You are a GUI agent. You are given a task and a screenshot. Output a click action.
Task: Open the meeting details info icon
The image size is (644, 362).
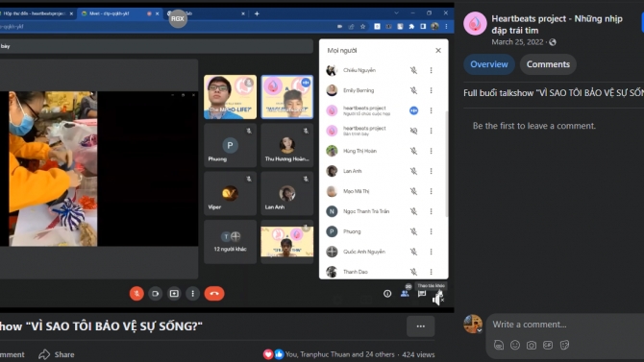coord(387,294)
